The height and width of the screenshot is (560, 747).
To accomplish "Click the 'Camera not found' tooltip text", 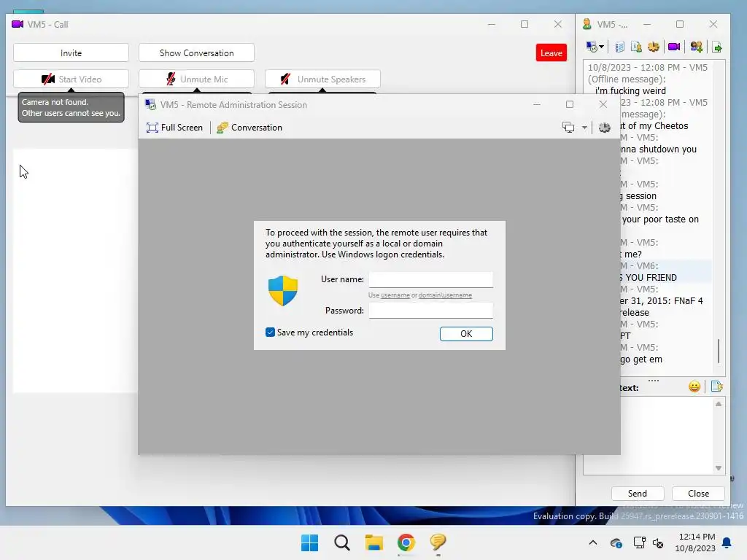I will pyautogui.click(x=55, y=102).
